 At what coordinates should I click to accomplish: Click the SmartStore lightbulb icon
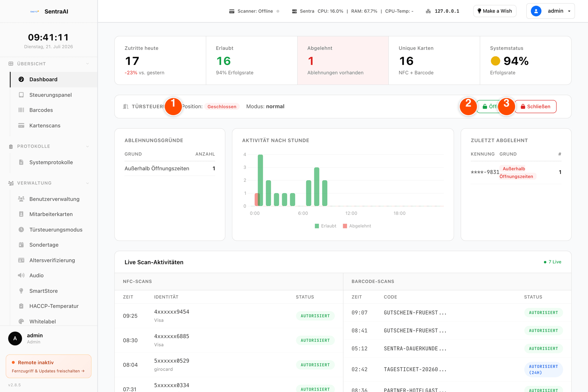pos(21,291)
